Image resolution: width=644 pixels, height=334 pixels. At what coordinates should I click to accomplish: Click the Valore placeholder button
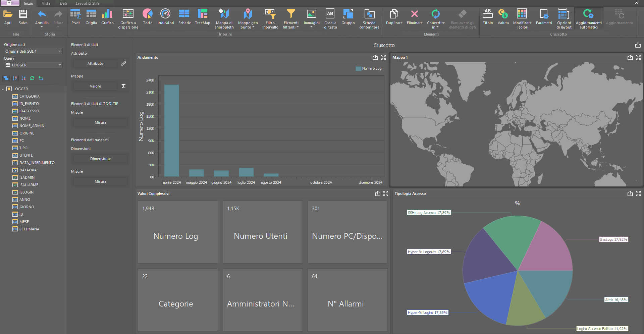[95, 86]
